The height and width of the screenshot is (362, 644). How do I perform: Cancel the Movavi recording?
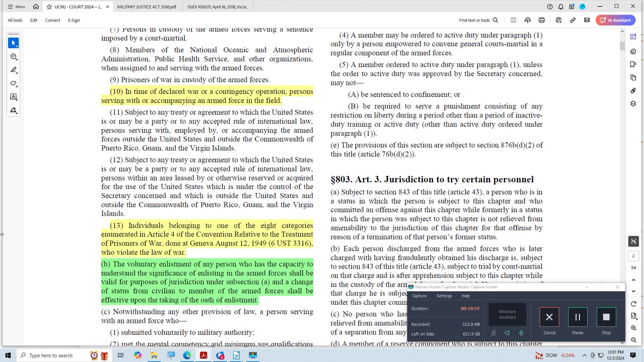(x=549, y=317)
